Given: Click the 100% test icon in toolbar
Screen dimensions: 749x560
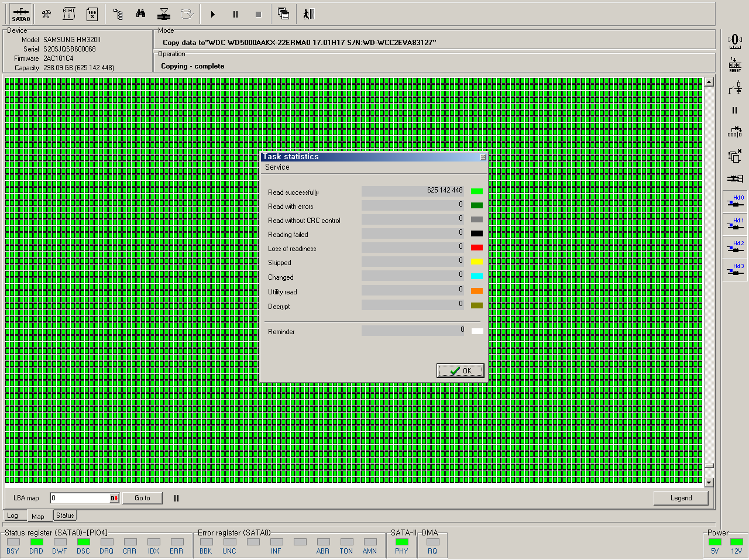Looking at the screenshot, I should (92, 14).
